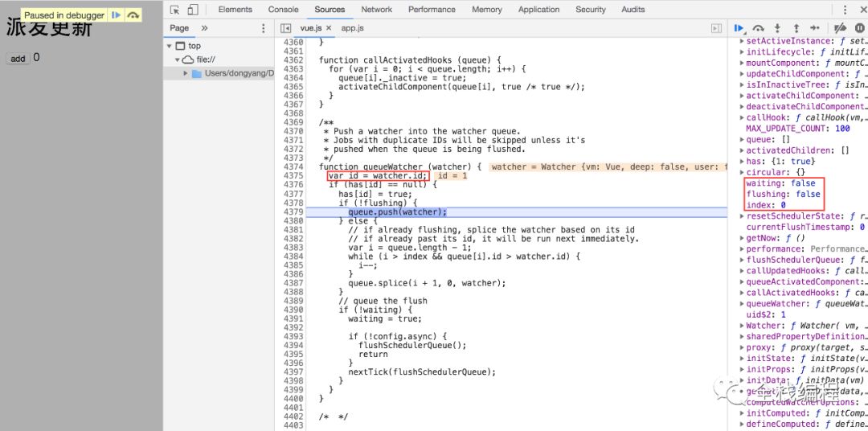The height and width of the screenshot is (431, 868).
Task: Toggle the debugger sidebar icon
Action: pyautogui.click(x=716, y=28)
